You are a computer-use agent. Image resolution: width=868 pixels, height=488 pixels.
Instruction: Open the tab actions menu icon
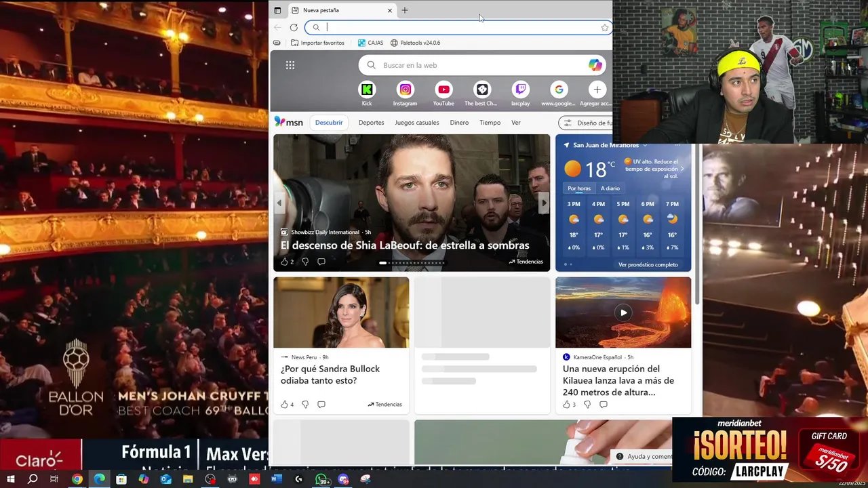click(x=277, y=10)
